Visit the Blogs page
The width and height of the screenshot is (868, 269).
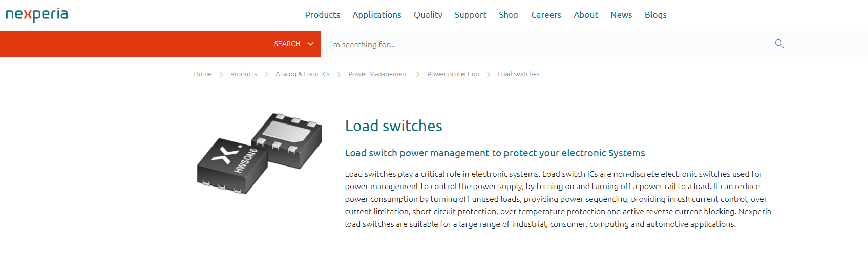(655, 15)
